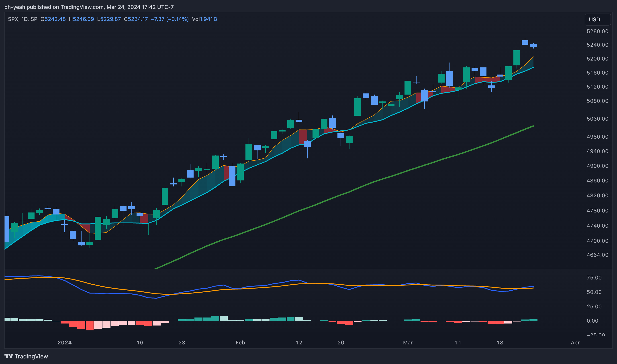617x364 pixels.
Task: Click the -7.37 (-0.14%) change value
Action: coord(170,19)
